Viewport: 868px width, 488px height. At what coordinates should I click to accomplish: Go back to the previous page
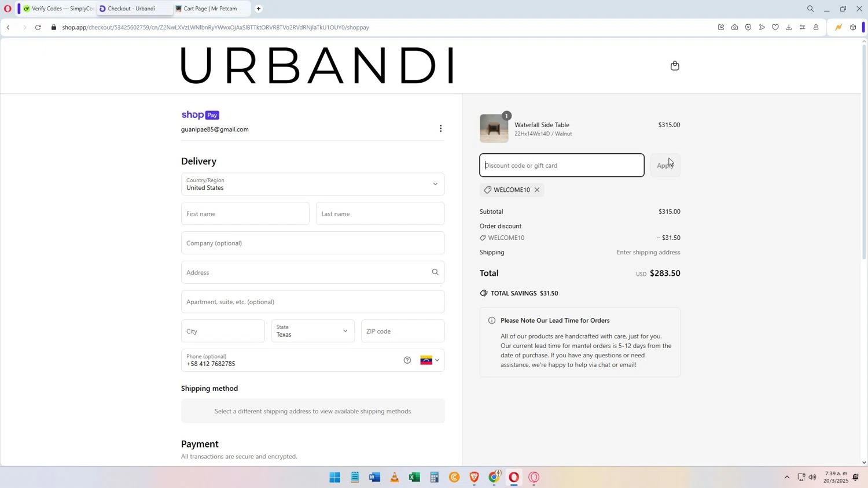click(8, 27)
